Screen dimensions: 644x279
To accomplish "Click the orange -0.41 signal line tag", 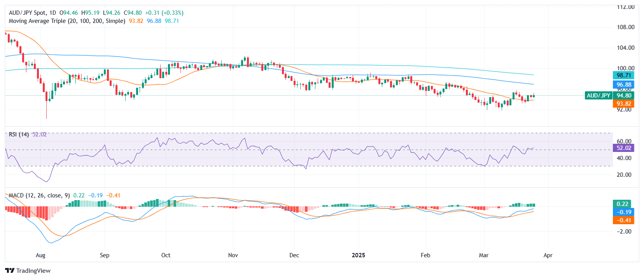I will (x=623, y=220).
